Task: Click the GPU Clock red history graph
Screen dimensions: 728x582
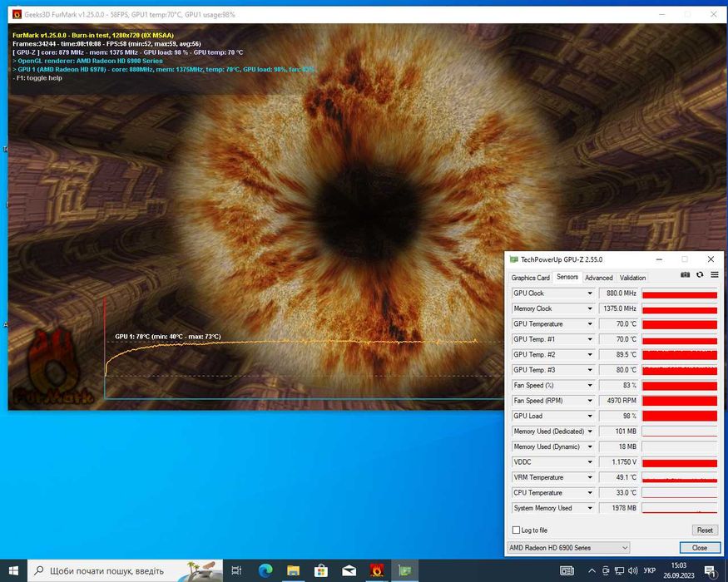Action: pos(680,293)
